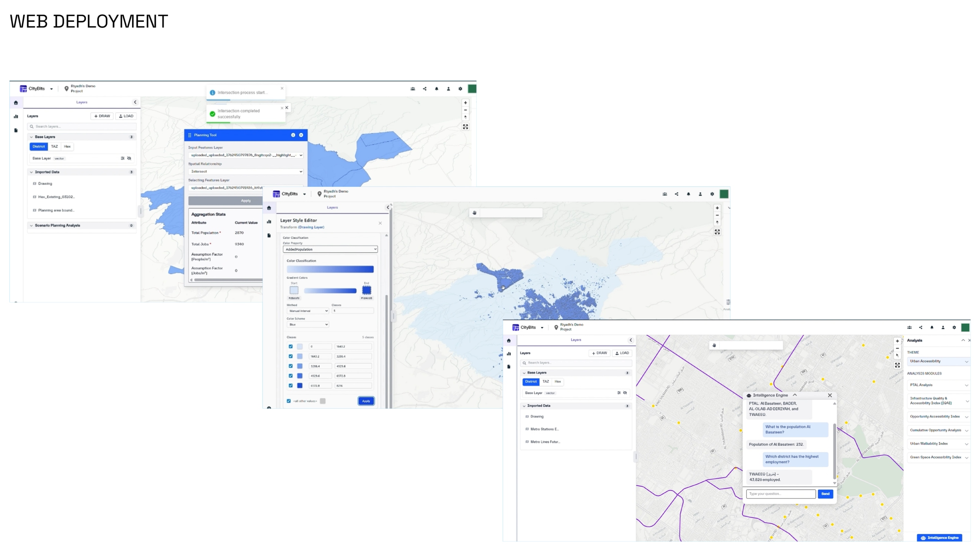
Task: Open bar chart icon in third window sidebar
Action: (509, 354)
